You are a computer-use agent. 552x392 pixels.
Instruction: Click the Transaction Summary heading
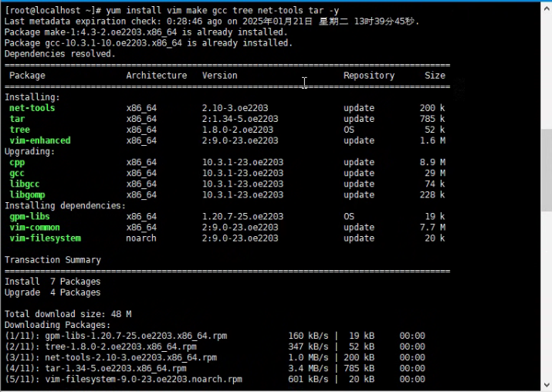(52, 260)
